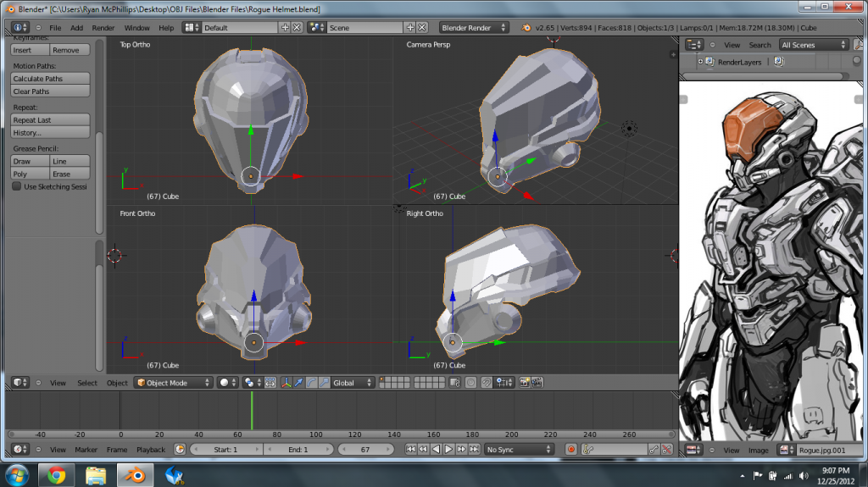Enable the Use Sketching Sessions checkbox

[x=17, y=186]
